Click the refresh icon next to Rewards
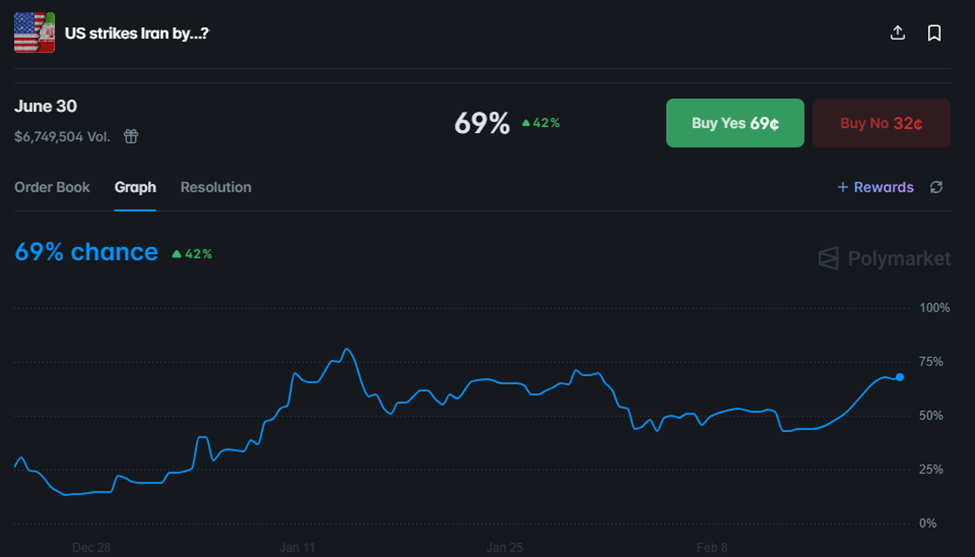The height and width of the screenshot is (557, 975). (x=936, y=187)
